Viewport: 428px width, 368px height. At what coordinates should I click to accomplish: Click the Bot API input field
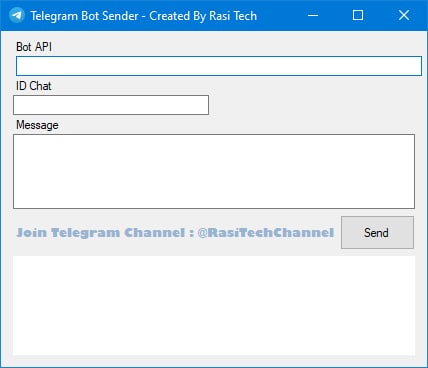tap(219, 66)
